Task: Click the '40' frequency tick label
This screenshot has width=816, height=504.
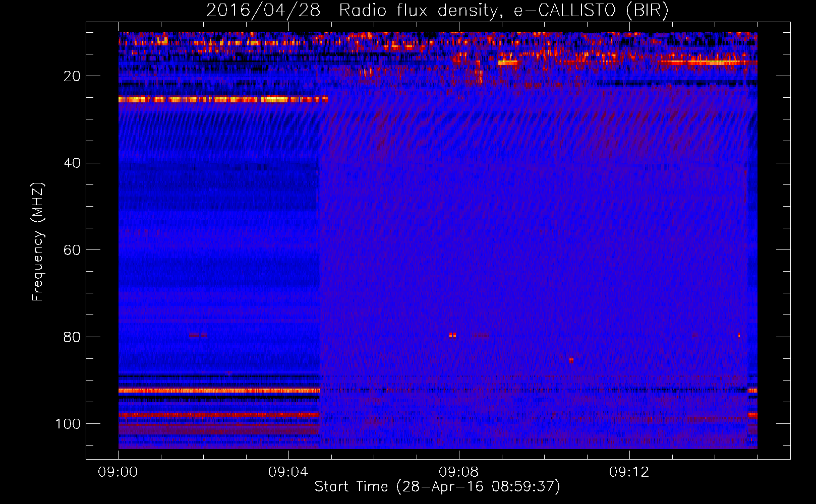Action: [x=73, y=163]
